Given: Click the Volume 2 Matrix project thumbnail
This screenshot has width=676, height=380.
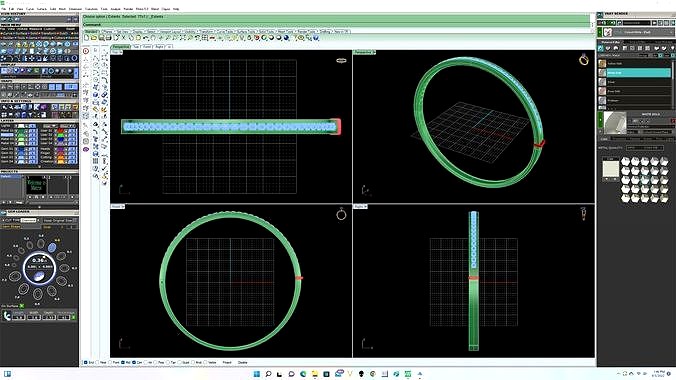Looking at the screenshot, I should pyautogui.click(x=37, y=185).
